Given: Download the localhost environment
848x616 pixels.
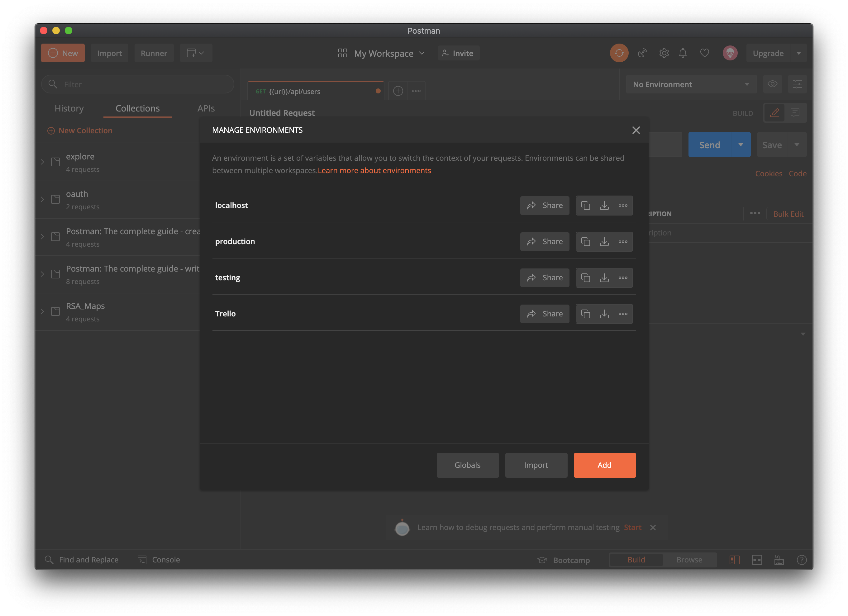Looking at the screenshot, I should pyautogui.click(x=604, y=205).
